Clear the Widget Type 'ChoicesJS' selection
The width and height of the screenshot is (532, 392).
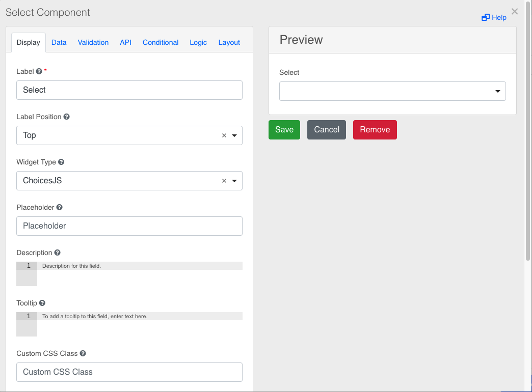click(x=224, y=181)
